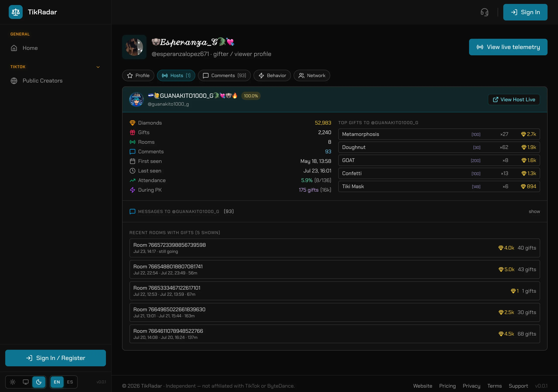
Task: Select system theme monitor icon
Action: click(26, 382)
